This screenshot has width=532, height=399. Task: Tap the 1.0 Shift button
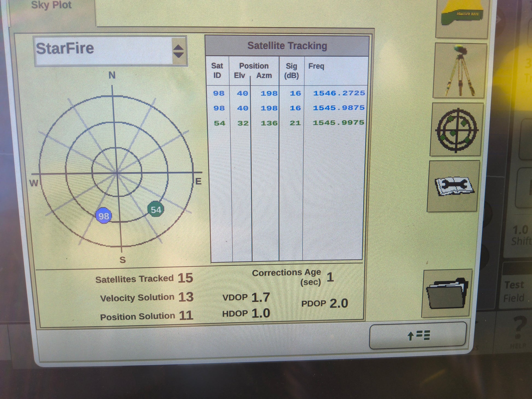(x=519, y=235)
